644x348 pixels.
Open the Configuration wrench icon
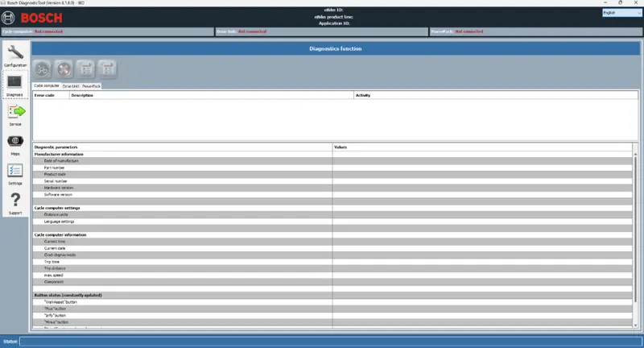click(15, 53)
